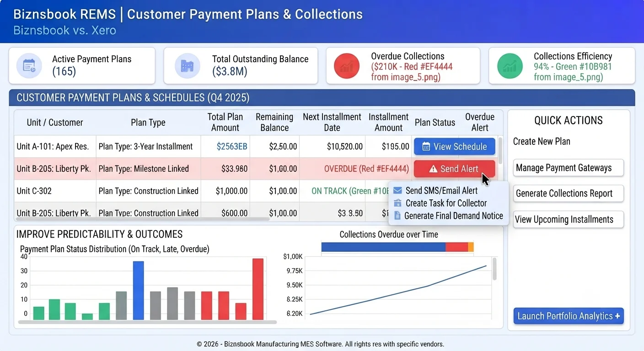The image size is (644, 351).
Task: Click the "Remaining Balance" column header
Action: coord(274,122)
